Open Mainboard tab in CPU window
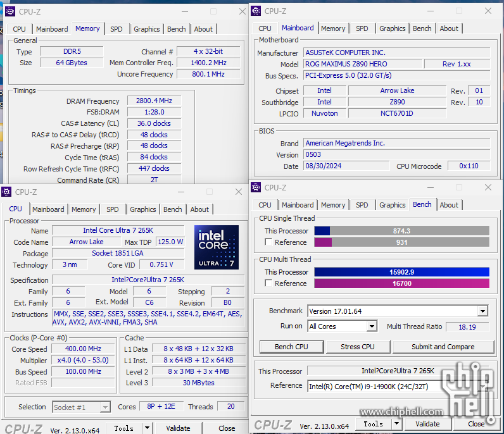The height and width of the screenshot is (434, 504). point(48,209)
